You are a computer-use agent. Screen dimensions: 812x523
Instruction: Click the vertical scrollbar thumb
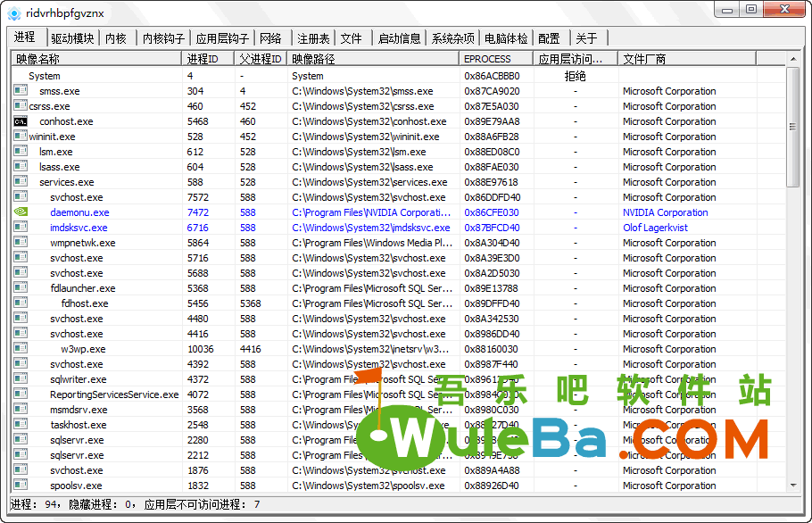793,127
